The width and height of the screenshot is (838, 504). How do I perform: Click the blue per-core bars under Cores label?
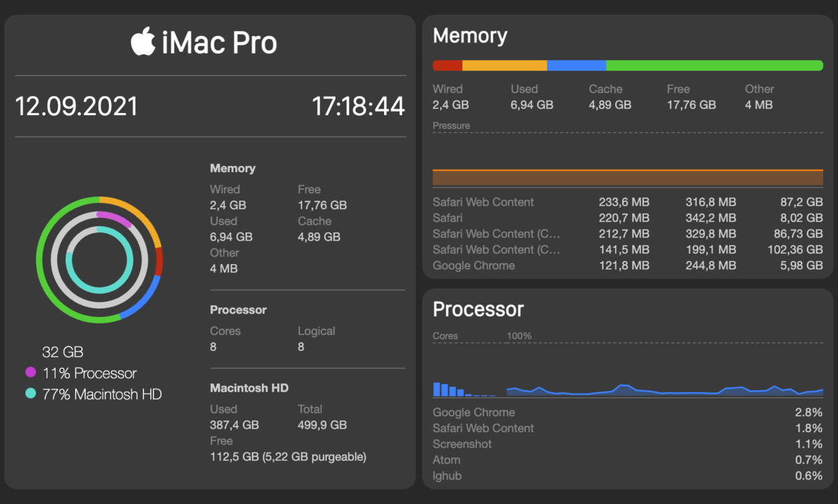465,389
